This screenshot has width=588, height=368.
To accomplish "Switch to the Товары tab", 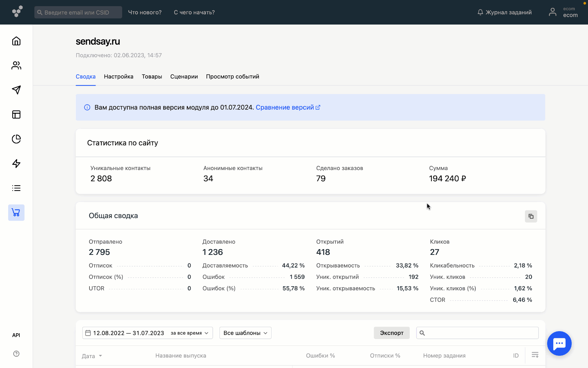I will click(152, 77).
